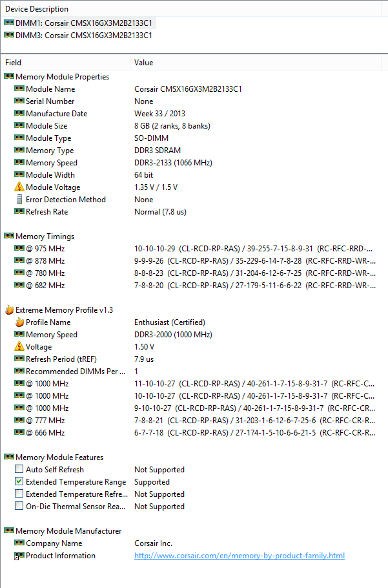Click the Product Information shortcut icon
The width and height of the screenshot is (388, 588).
point(19,556)
